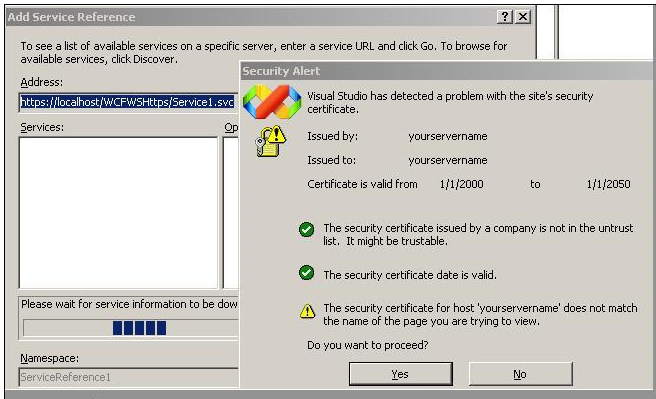Edit the ServiceReference1 namespace field

point(128,377)
